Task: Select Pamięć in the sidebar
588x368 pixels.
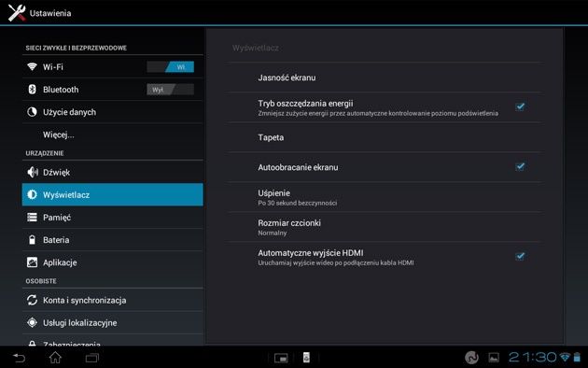Action: [113, 218]
